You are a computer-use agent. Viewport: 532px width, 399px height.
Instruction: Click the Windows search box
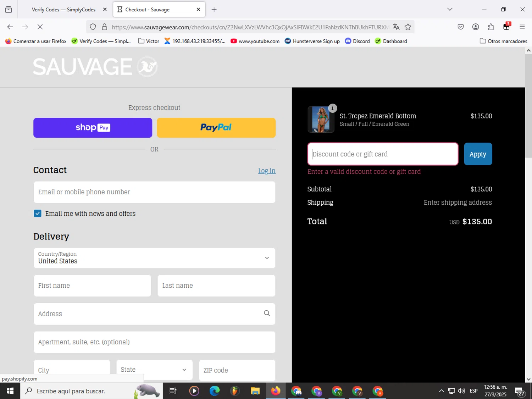tap(92, 391)
